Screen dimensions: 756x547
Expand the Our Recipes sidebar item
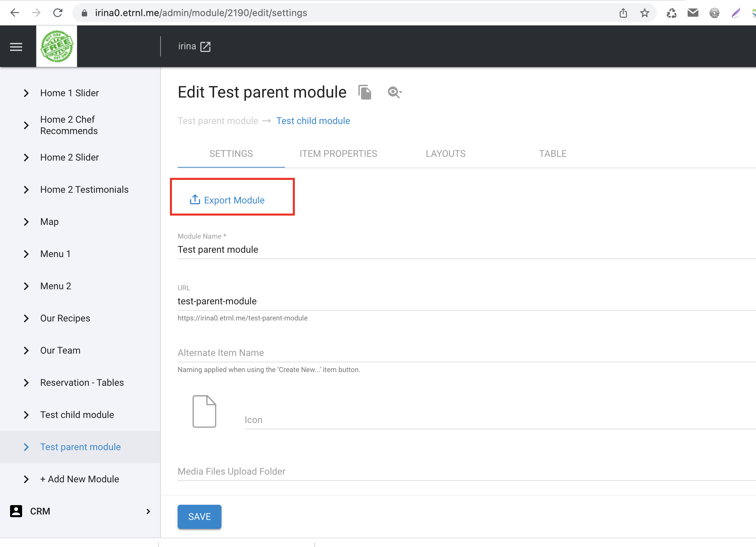pyautogui.click(x=26, y=318)
